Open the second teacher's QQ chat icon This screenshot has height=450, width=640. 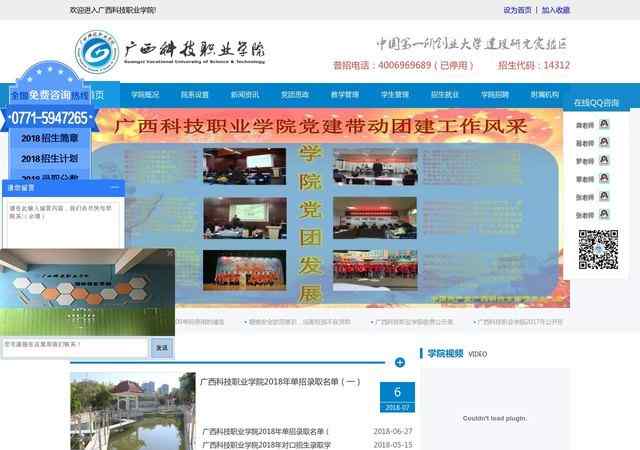coord(604,142)
